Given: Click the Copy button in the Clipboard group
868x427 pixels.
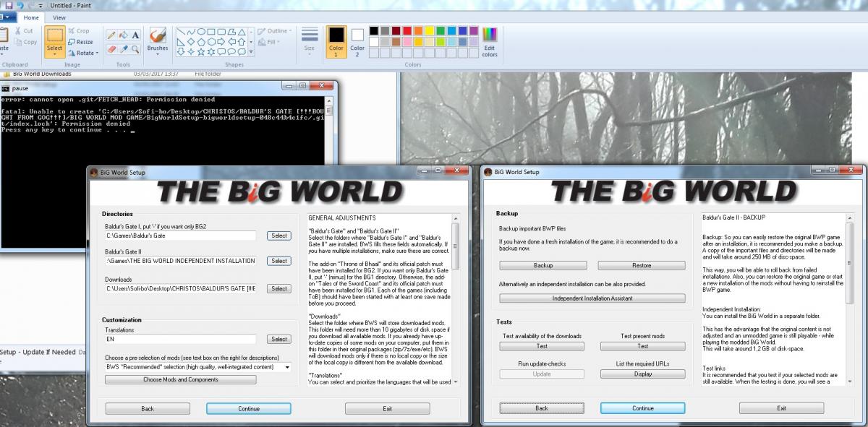Looking at the screenshot, I should click(25, 42).
